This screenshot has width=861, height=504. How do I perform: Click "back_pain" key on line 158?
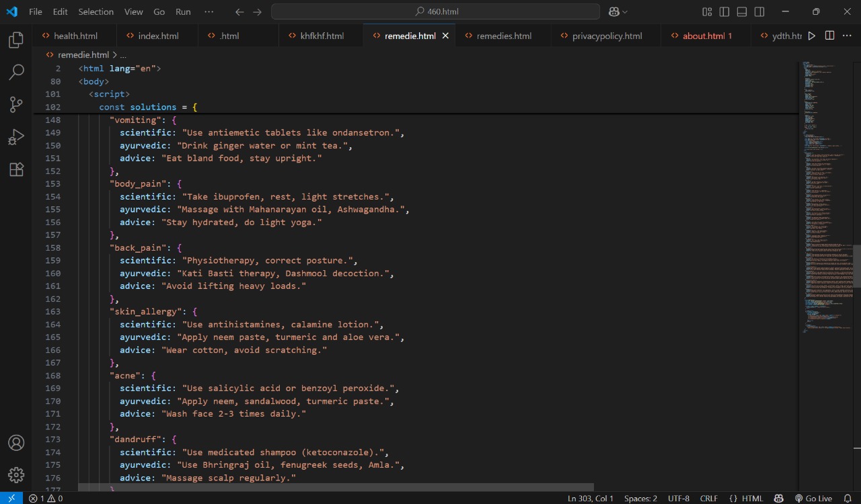[x=138, y=247]
